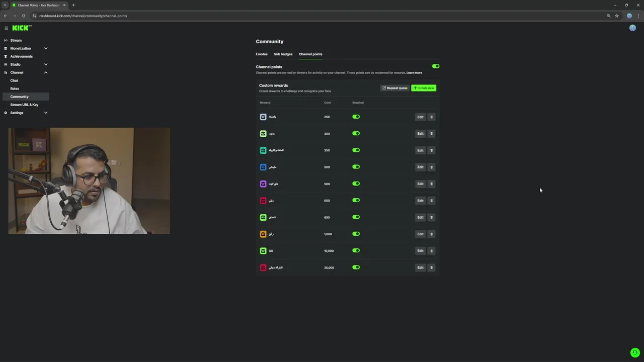Click the browser address bar URL
644x362 pixels.
83,16
